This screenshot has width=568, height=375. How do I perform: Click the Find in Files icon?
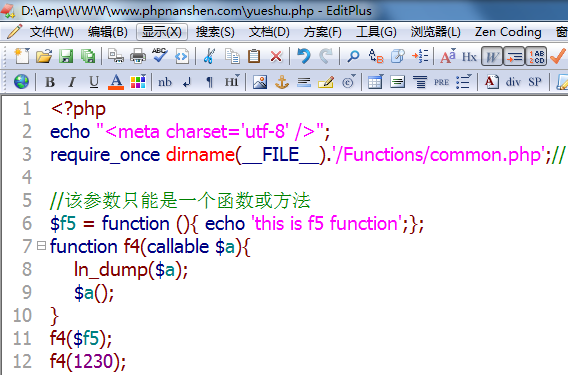pyautogui.click(x=398, y=56)
